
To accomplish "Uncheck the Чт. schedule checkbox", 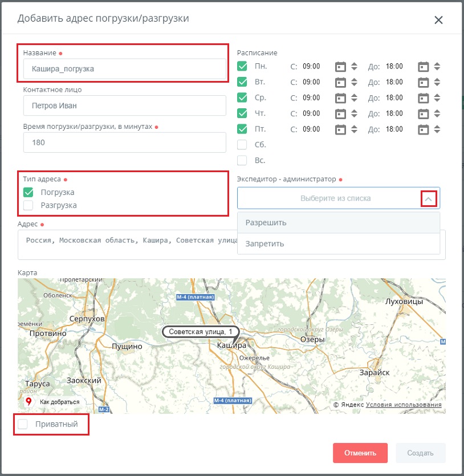I will [x=242, y=113].
